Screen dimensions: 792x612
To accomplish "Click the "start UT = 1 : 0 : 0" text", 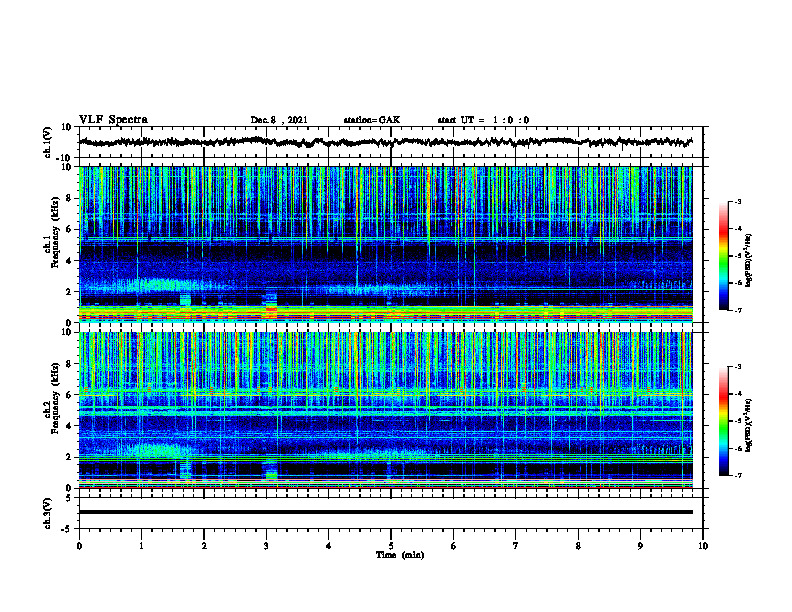I will click(483, 120).
